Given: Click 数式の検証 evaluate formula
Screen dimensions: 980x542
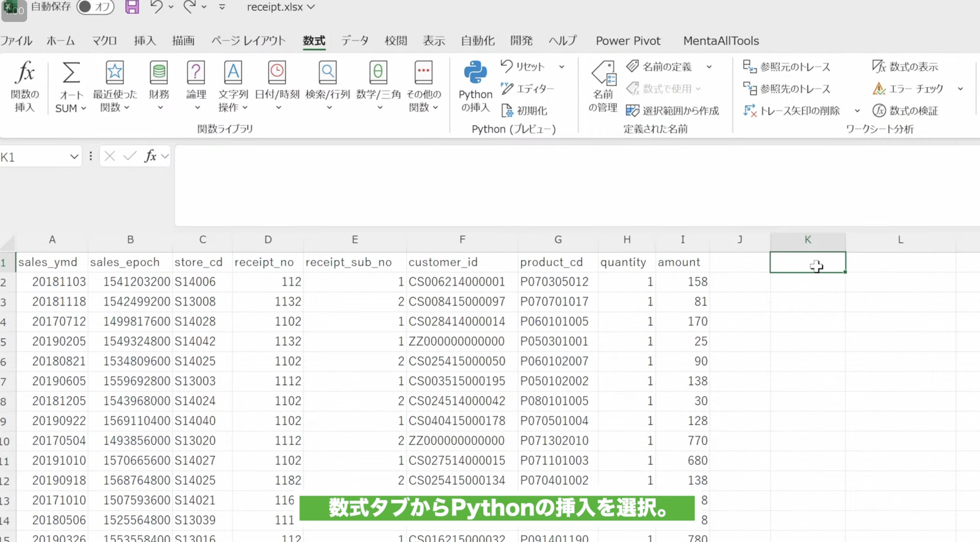Looking at the screenshot, I should click(906, 111).
